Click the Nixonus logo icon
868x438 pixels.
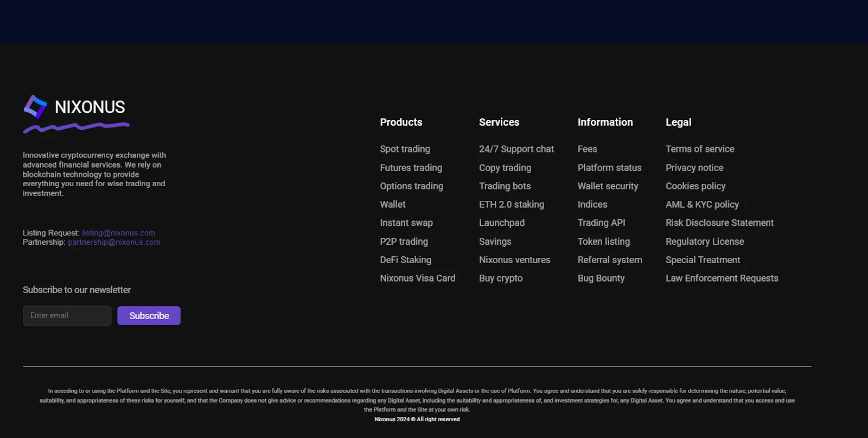coord(35,107)
